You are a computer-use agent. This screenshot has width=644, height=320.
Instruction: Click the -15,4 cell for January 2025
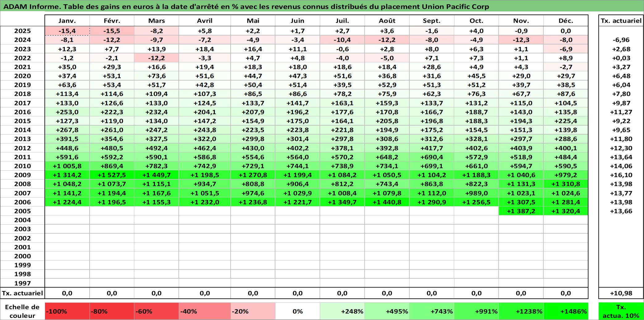67,31
